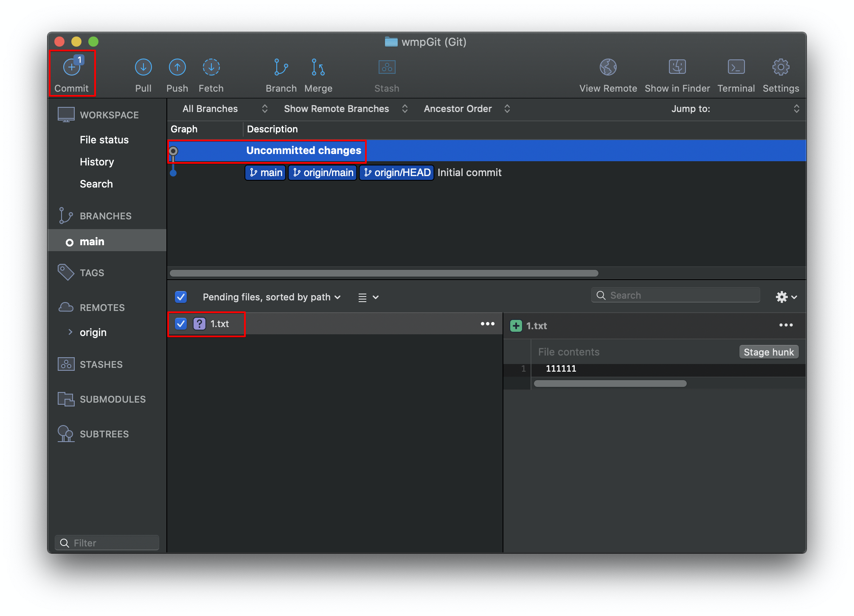
Task: Click the View Remote globe icon
Action: [608, 68]
